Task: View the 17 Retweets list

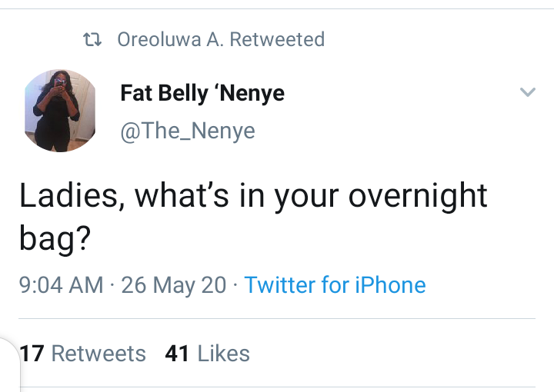Action: click(x=82, y=354)
